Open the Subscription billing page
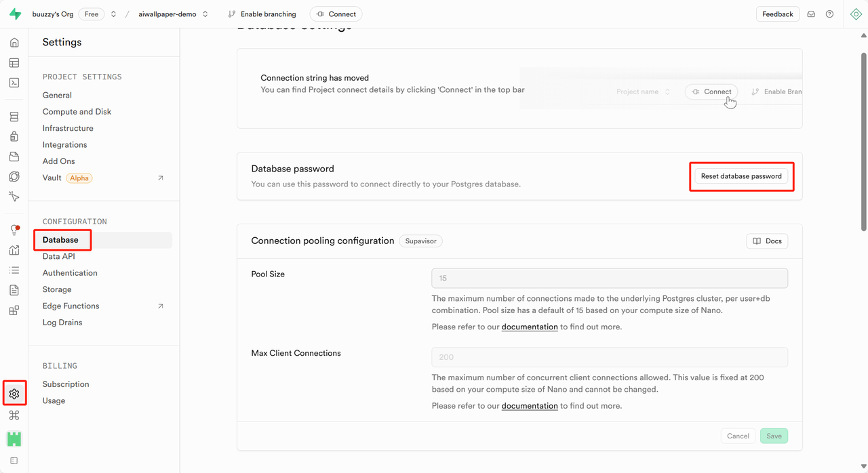 (x=66, y=384)
